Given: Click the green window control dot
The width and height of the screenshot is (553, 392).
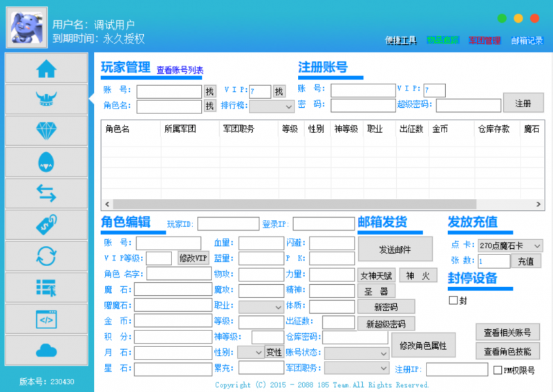Looking at the screenshot, I should pyautogui.click(x=502, y=19).
